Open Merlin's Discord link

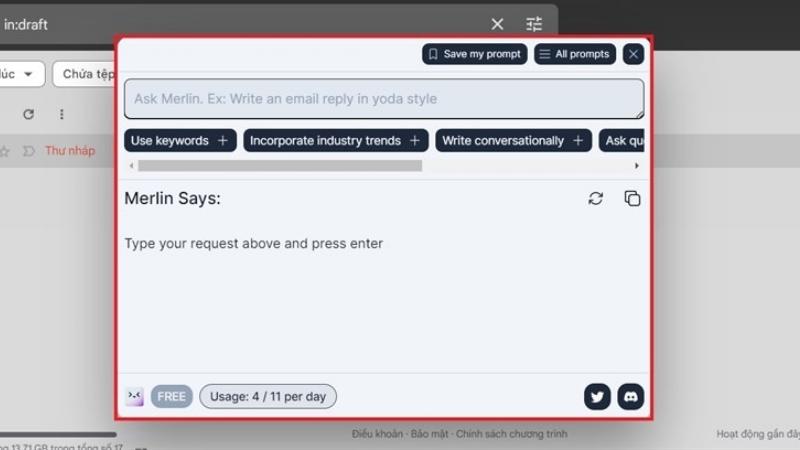(x=631, y=396)
